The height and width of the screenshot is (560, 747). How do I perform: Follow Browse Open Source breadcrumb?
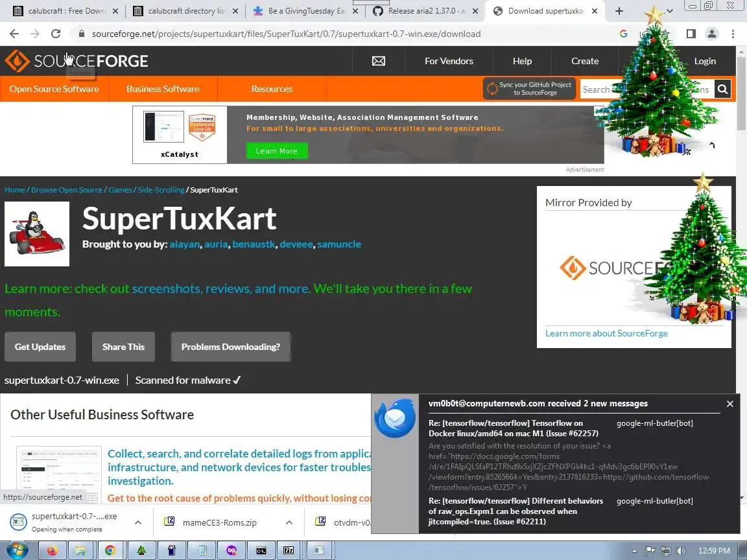(x=67, y=189)
